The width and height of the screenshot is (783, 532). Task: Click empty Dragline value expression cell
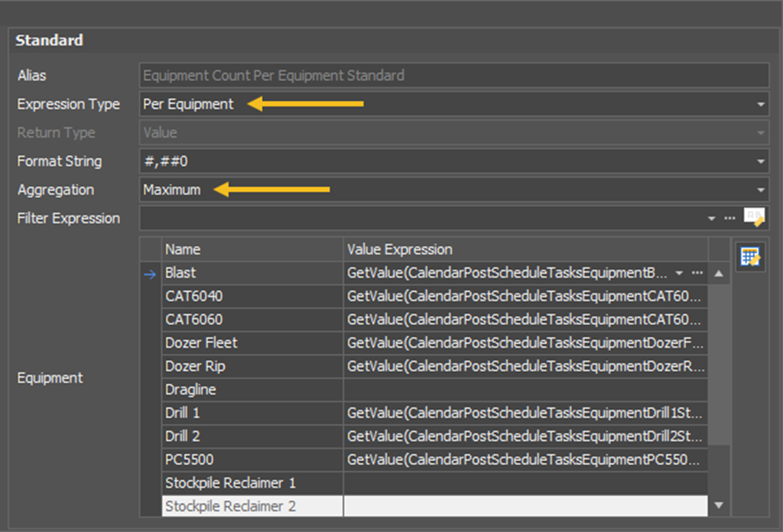[x=526, y=389]
